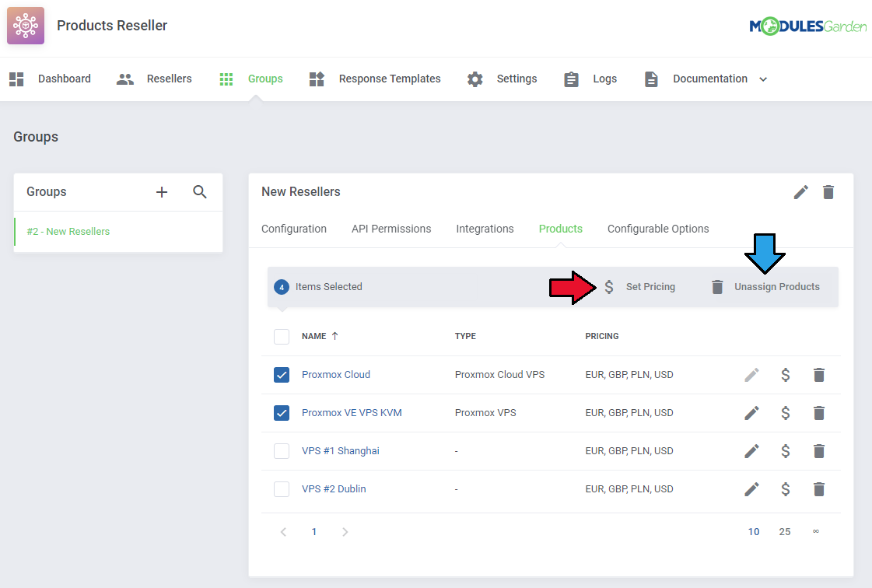Delete the VPS #1 Shanghai row
Image resolution: width=872 pixels, height=588 pixels.
pyautogui.click(x=819, y=450)
